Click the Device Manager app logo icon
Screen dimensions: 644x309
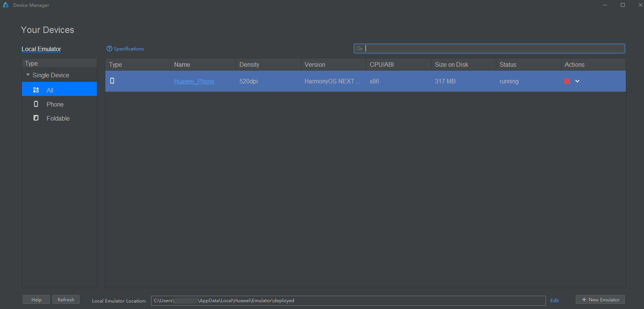coord(6,5)
